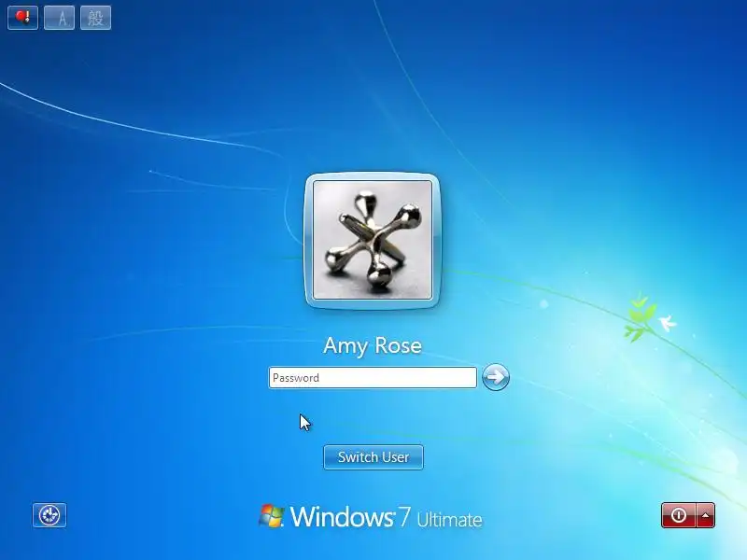Toggle the IME input mode 'A' button
Viewport: 747px width, 560px height.
(59, 18)
